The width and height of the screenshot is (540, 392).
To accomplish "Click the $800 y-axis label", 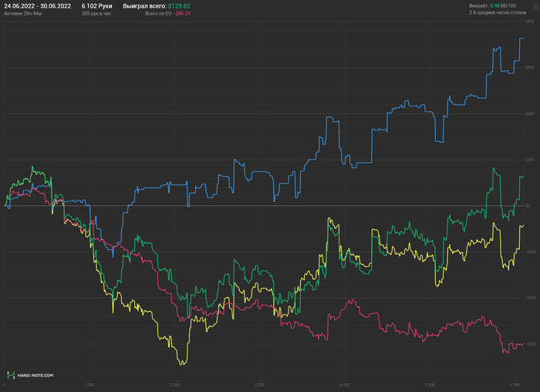I will [x=530, y=22].
